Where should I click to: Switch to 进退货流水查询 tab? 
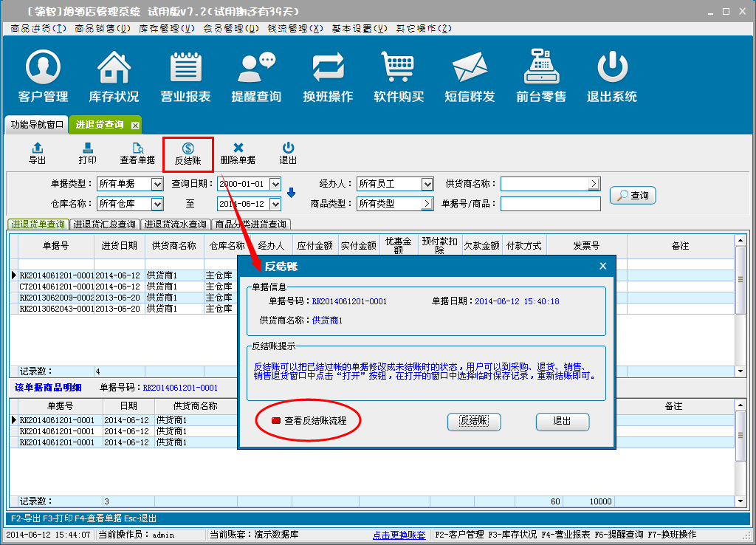pyautogui.click(x=175, y=224)
